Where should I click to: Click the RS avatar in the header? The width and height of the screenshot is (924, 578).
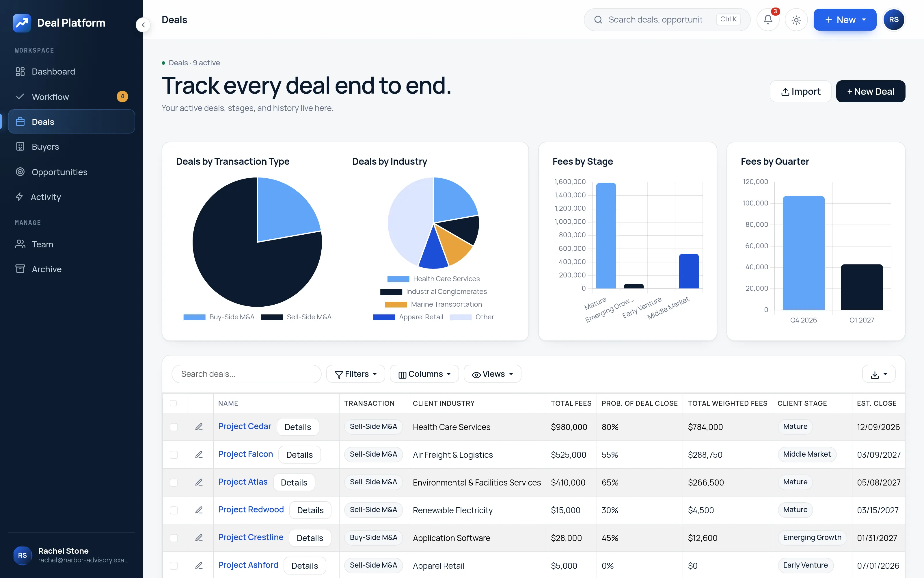pyautogui.click(x=894, y=20)
